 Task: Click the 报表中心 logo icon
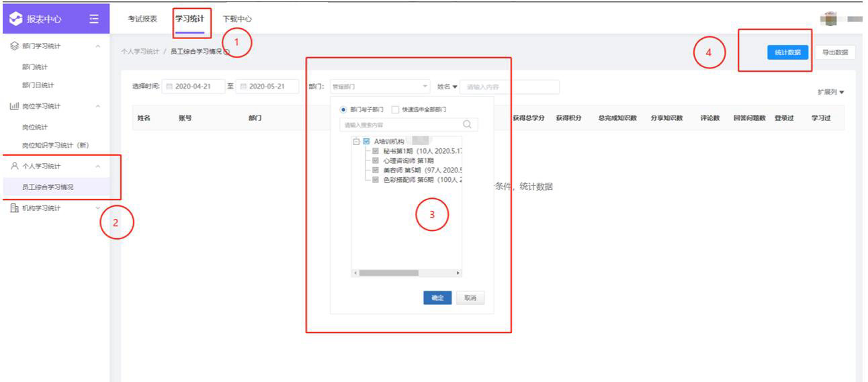click(15, 19)
